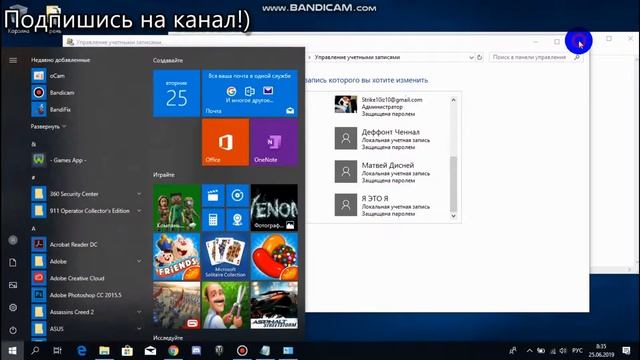Click the Создавайте tile group header
The image size is (640, 360).
(168, 60)
